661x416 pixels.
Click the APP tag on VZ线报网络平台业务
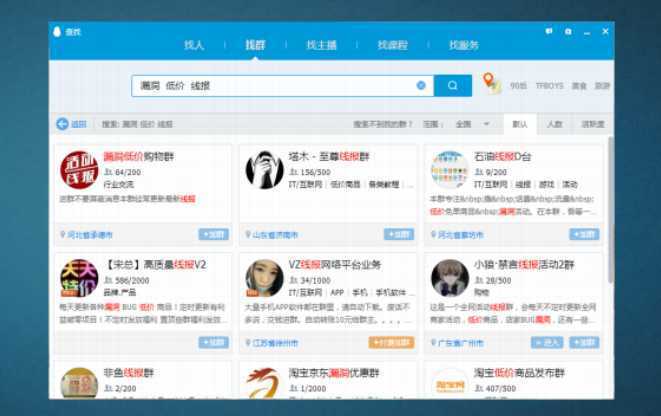pos(337,293)
